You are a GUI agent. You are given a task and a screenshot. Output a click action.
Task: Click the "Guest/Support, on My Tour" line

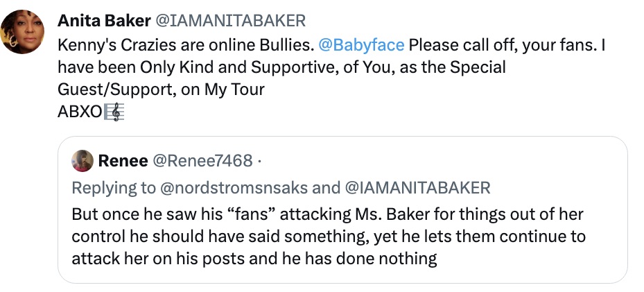coord(162,90)
